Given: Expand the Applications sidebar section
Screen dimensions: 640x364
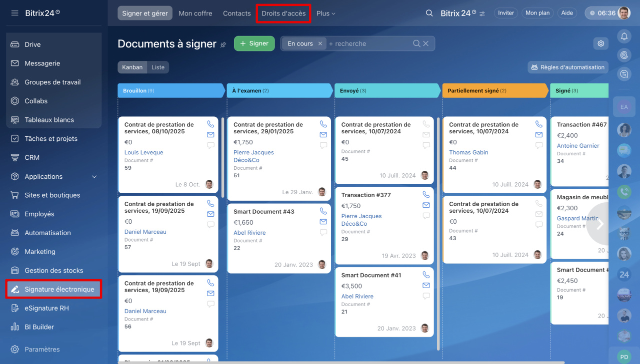Looking at the screenshot, I should click(x=94, y=177).
